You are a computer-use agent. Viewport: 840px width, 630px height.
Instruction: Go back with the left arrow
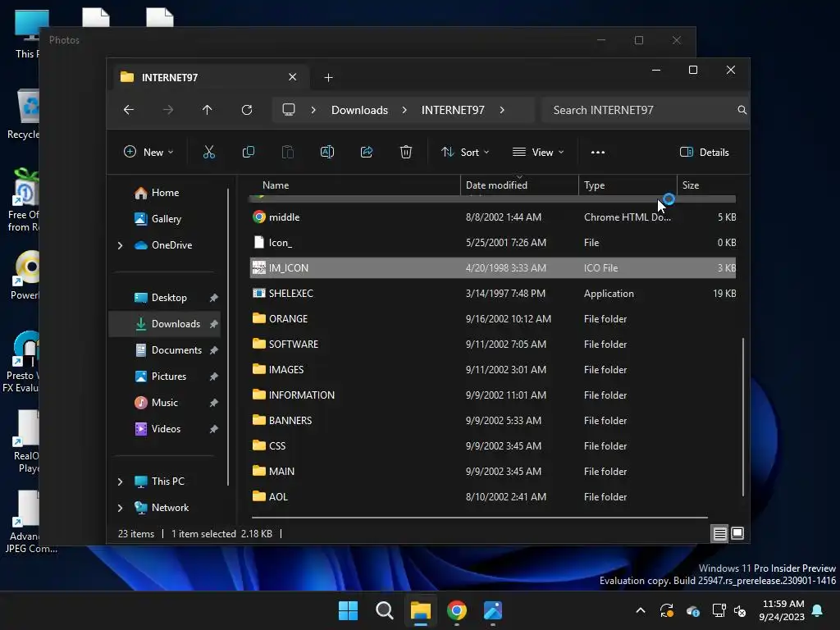click(x=129, y=110)
